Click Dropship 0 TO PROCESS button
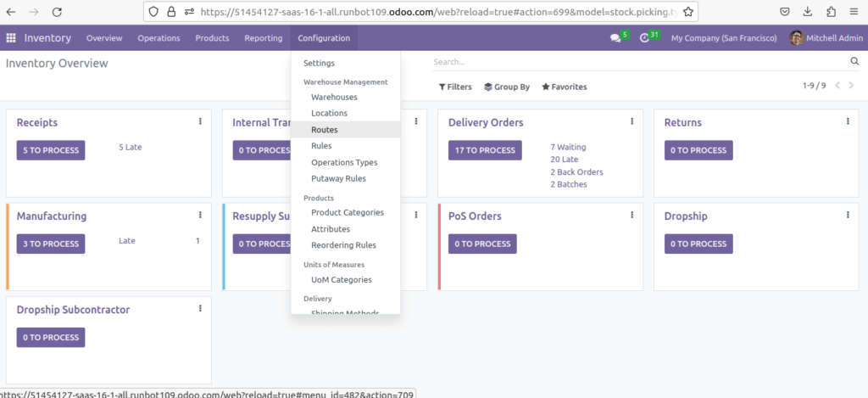 (698, 244)
